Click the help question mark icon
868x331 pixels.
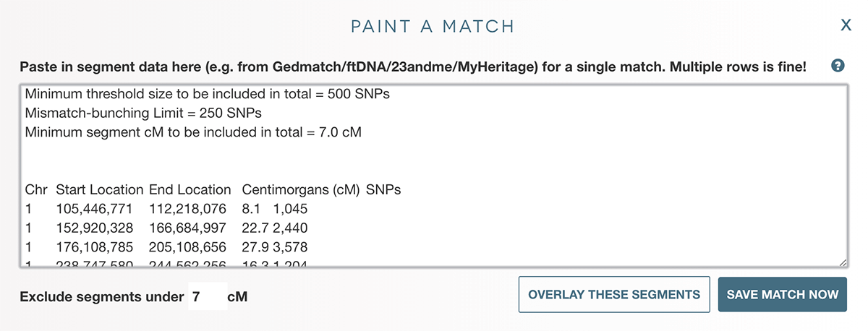point(838,66)
